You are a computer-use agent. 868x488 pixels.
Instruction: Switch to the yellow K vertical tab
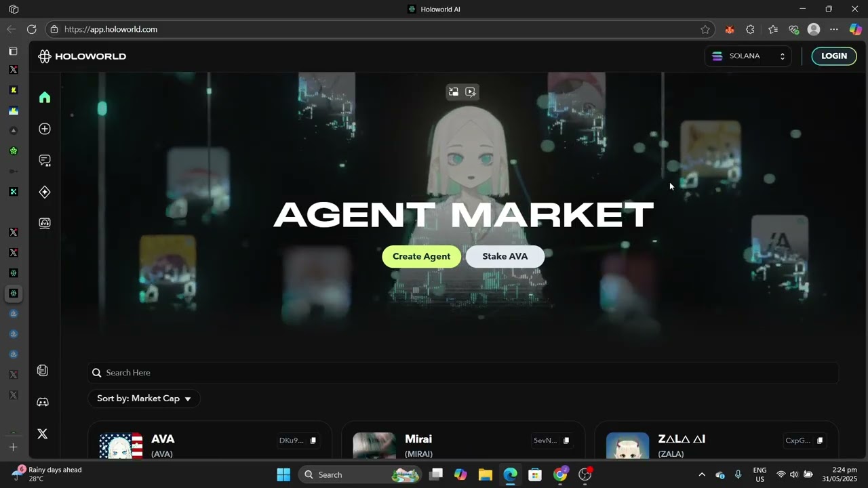[13, 90]
